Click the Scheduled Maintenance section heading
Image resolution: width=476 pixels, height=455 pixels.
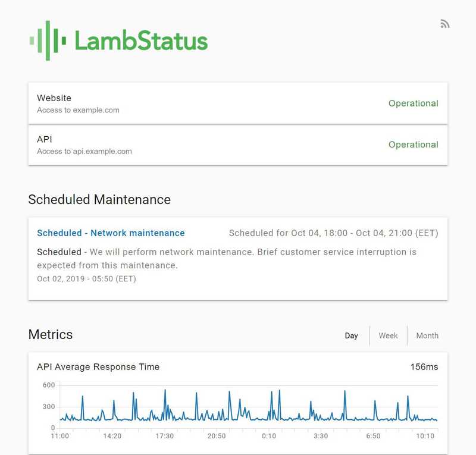point(99,200)
